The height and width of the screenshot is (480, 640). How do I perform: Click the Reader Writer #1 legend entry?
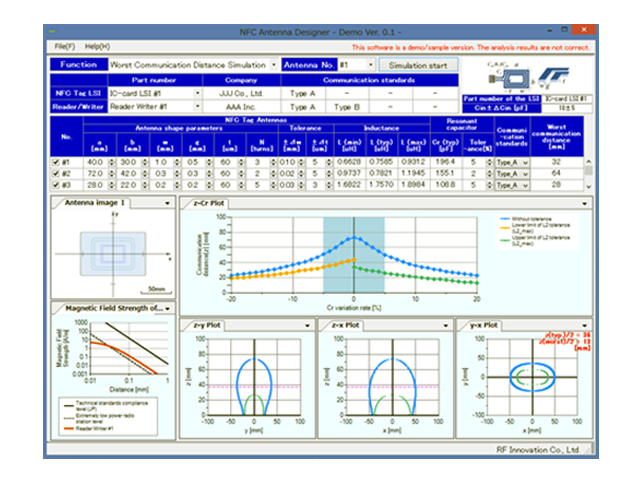click(x=89, y=429)
